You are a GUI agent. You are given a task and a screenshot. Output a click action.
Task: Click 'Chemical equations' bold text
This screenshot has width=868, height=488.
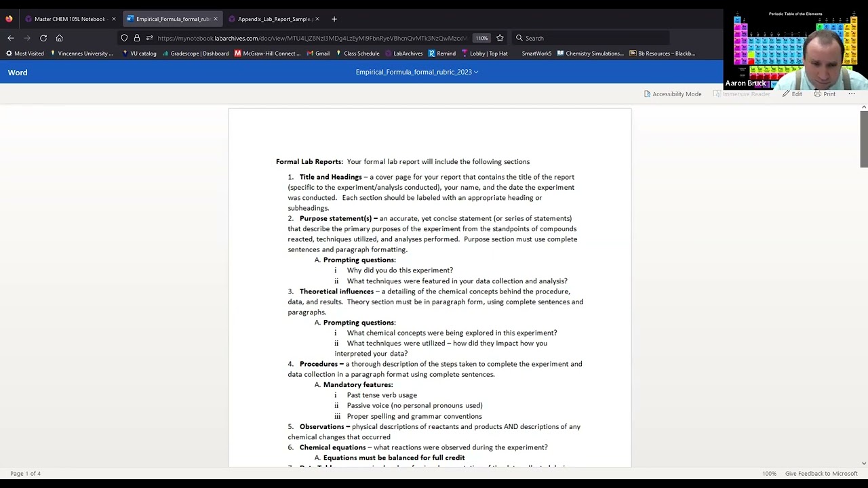[x=332, y=447]
